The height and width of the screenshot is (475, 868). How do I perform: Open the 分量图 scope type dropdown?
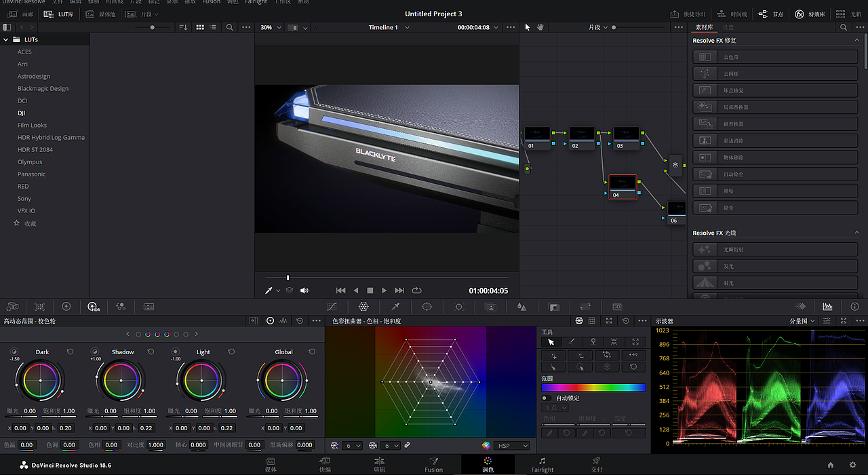pyautogui.click(x=803, y=321)
